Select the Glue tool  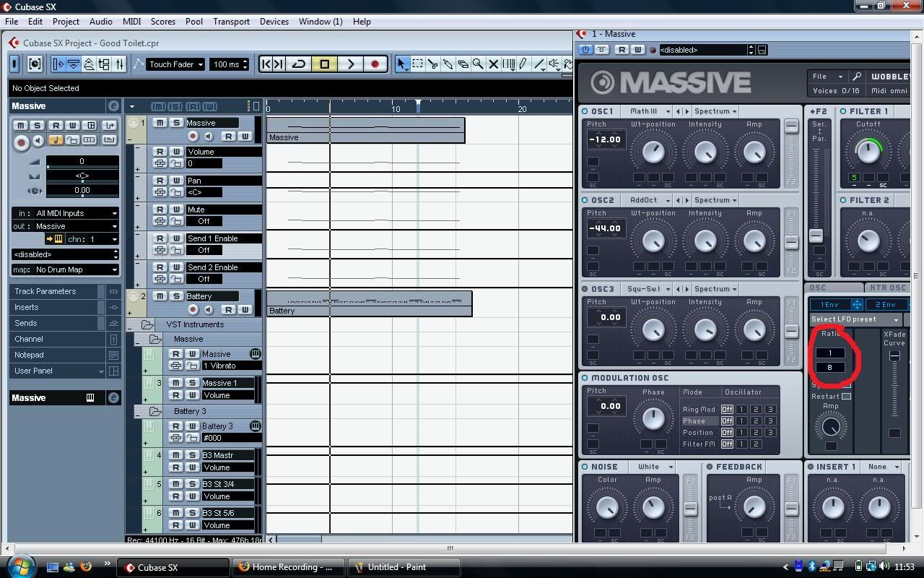(x=448, y=64)
